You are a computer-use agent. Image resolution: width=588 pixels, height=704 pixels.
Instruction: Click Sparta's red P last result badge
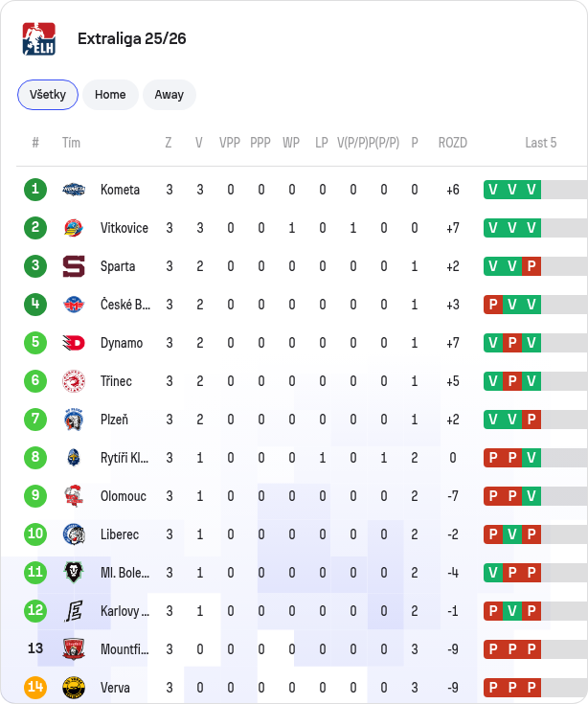coord(531,266)
